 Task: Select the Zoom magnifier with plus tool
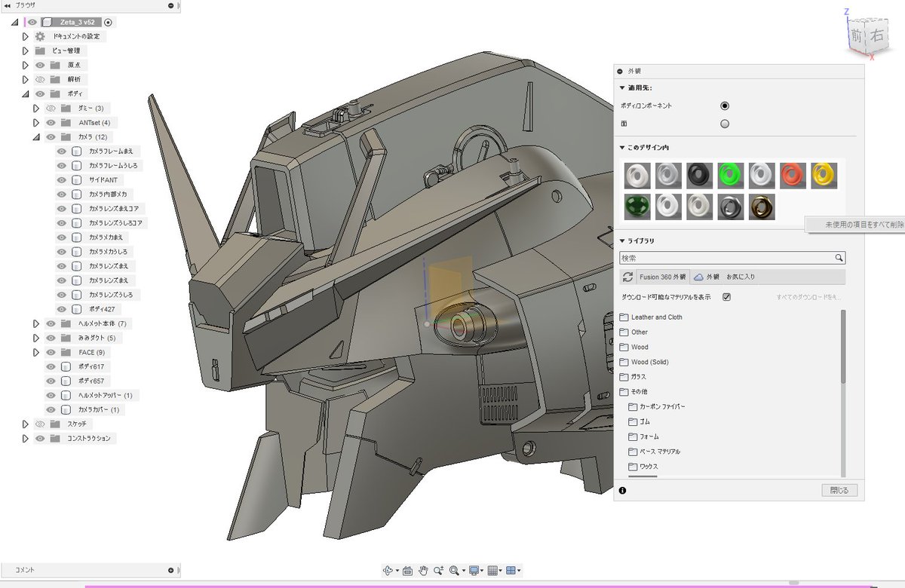point(438,571)
